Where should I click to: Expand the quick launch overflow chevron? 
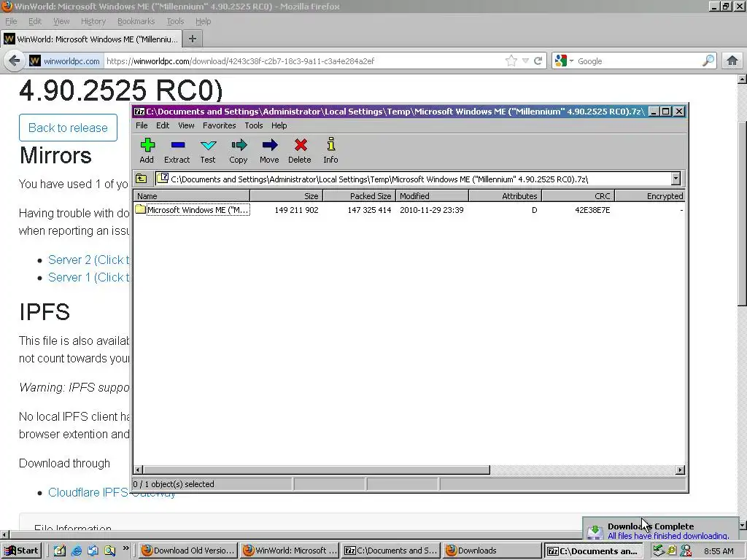click(125, 548)
